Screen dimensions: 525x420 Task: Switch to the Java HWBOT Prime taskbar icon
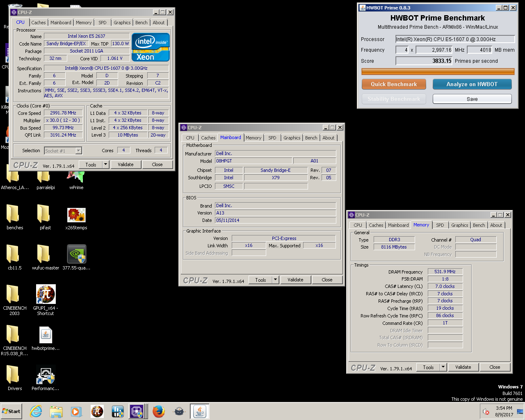200,411
